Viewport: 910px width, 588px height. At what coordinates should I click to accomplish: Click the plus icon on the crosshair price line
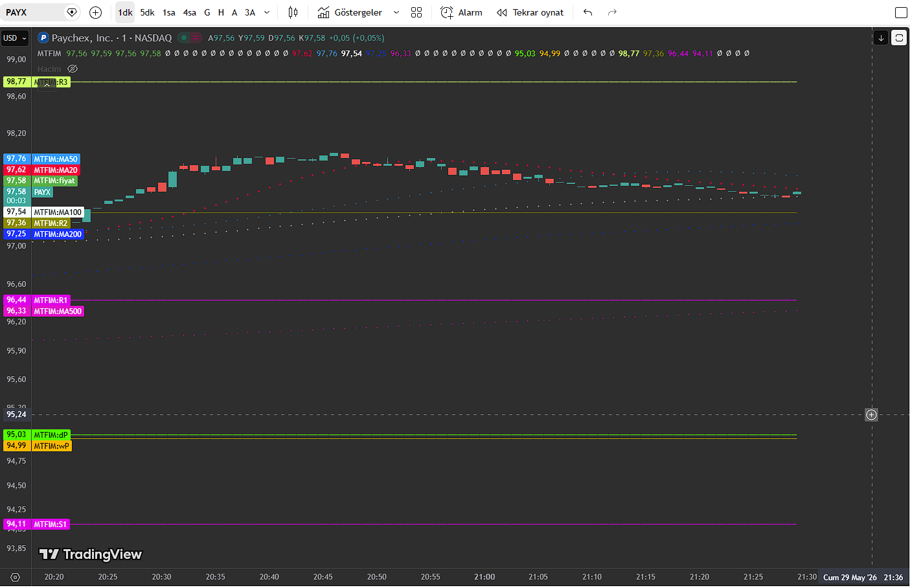coord(872,414)
